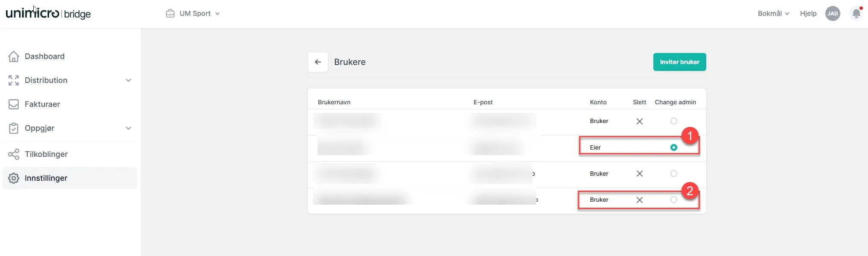868x256 pixels.
Task: Go back with the left arrow button
Action: click(318, 62)
